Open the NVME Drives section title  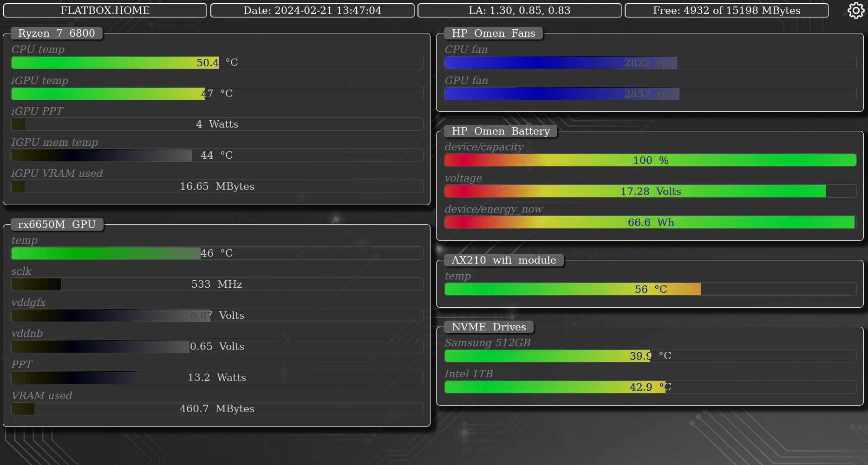(489, 327)
